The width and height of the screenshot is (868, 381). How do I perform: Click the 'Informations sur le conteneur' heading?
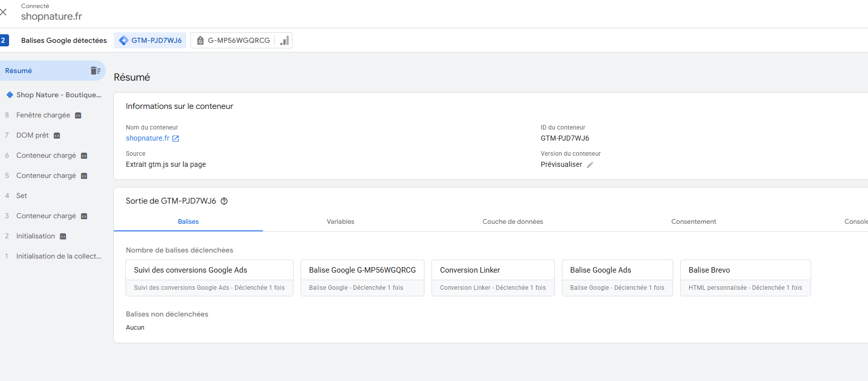(x=179, y=106)
